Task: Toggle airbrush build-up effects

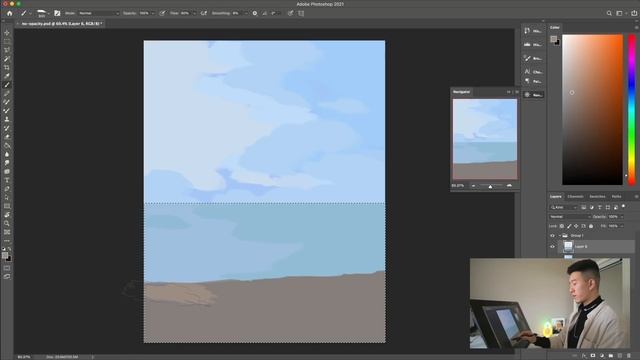Action: [x=204, y=13]
